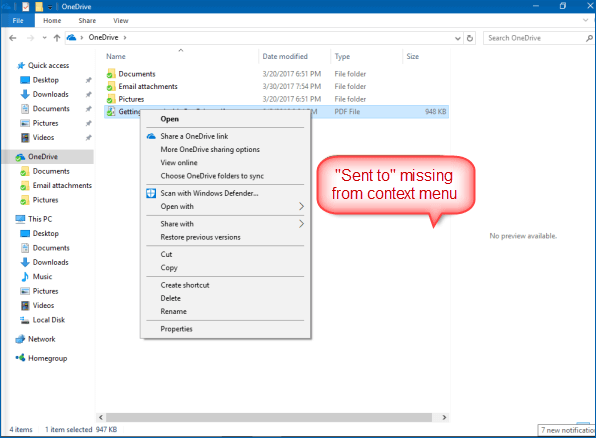Screen dimensions: 596x438
Task: Sort by the Name column header
Action: tap(116, 56)
